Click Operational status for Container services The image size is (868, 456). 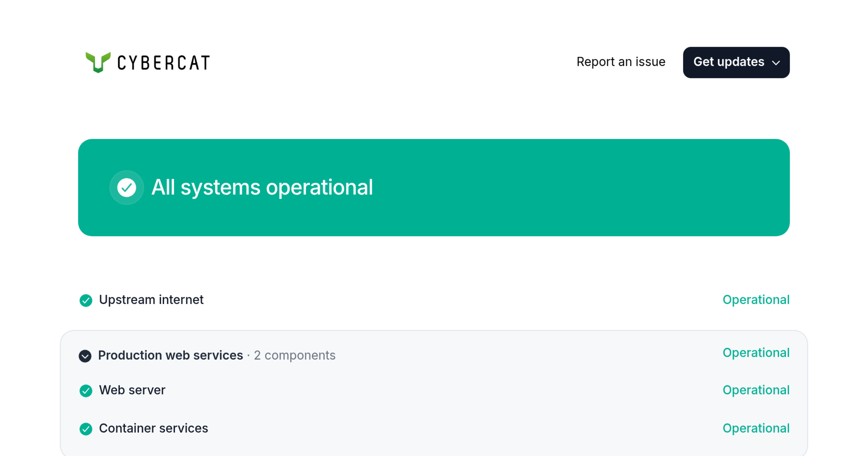pos(756,428)
